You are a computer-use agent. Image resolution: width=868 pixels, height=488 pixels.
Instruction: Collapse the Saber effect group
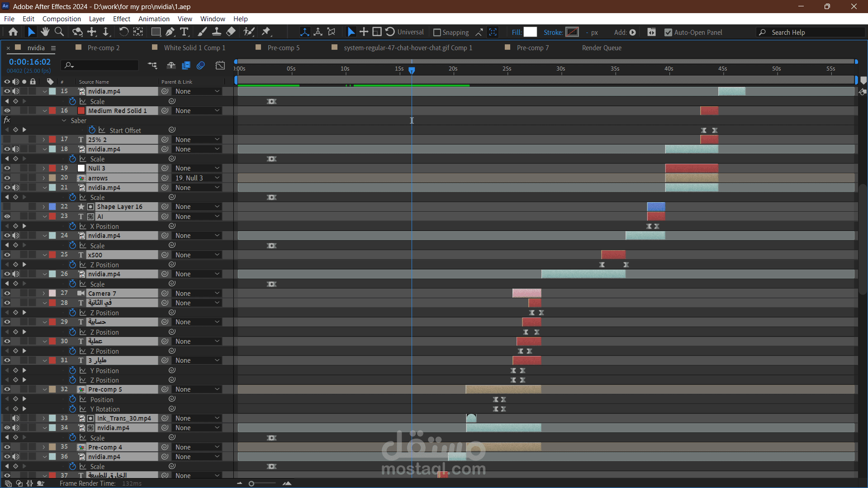tap(64, 121)
